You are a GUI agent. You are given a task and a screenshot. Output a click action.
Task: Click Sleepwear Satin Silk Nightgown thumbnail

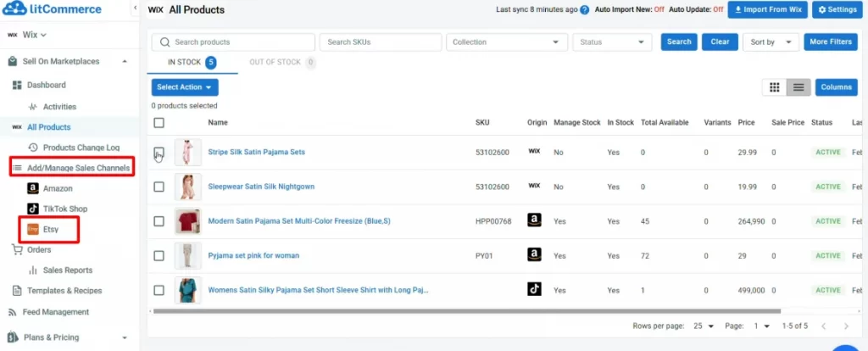click(187, 187)
